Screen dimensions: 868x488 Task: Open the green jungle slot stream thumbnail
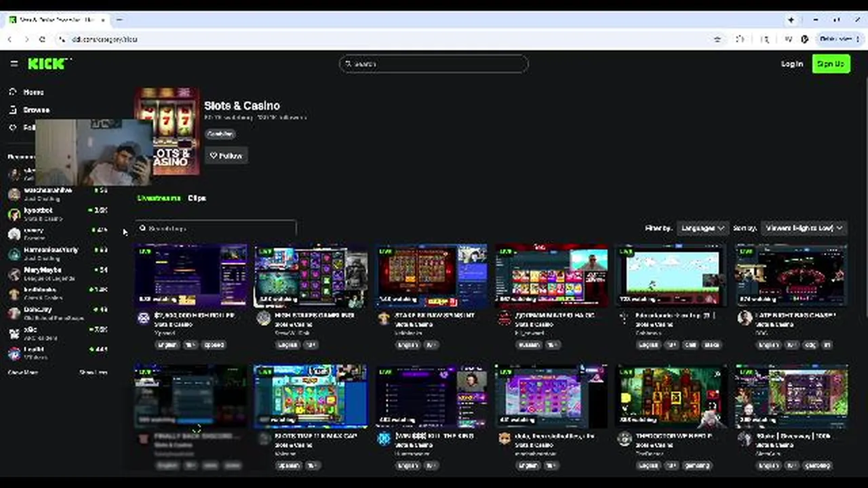coord(671,396)
